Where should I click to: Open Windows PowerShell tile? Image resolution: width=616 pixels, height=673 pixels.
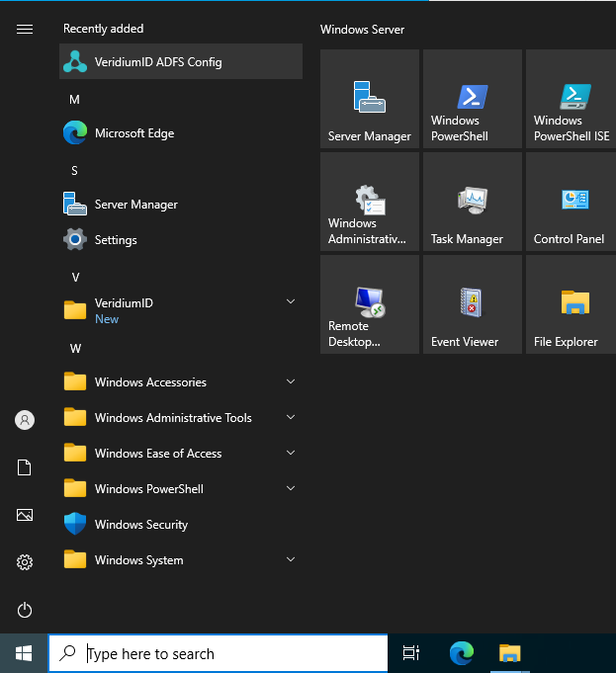(x=473, y=100)
